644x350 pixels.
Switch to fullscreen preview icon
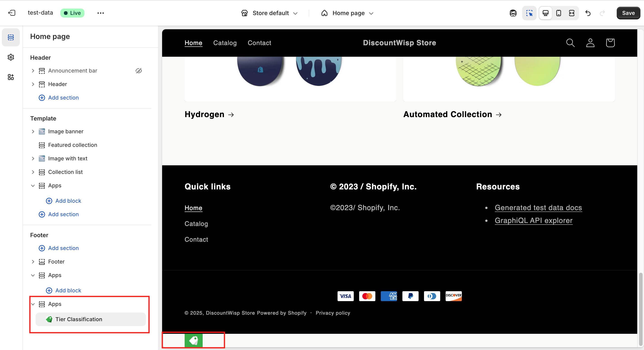tap(571, 13)
